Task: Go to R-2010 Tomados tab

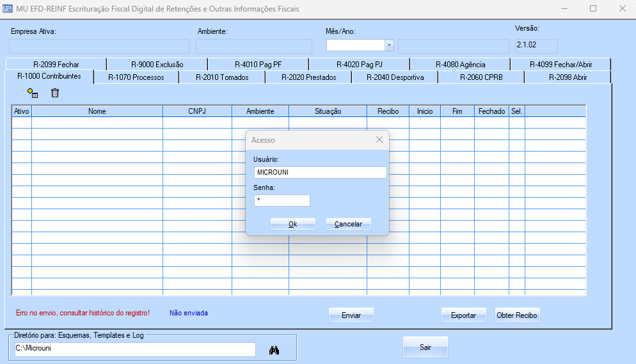Action: tap(222, 77)
